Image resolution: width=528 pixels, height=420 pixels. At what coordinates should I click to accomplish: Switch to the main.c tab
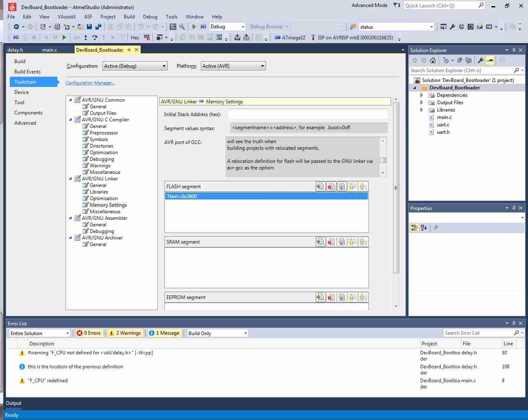click(x=50, y=50)
